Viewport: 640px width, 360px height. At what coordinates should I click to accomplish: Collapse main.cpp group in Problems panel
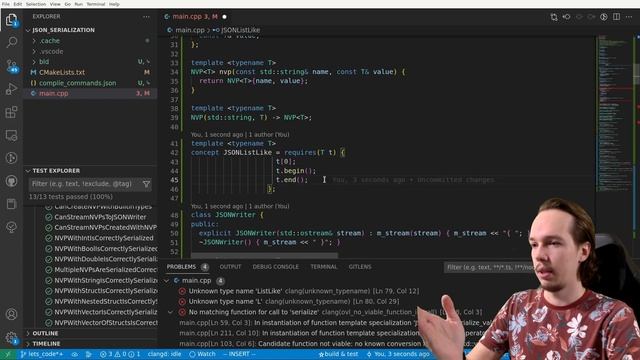(x=167, y=281)
